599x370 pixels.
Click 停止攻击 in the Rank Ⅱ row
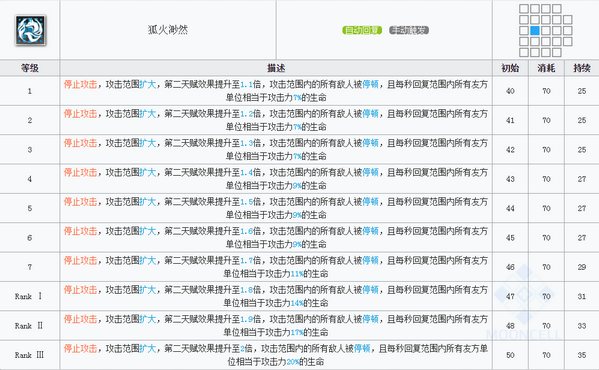click(x=80, y=319)
